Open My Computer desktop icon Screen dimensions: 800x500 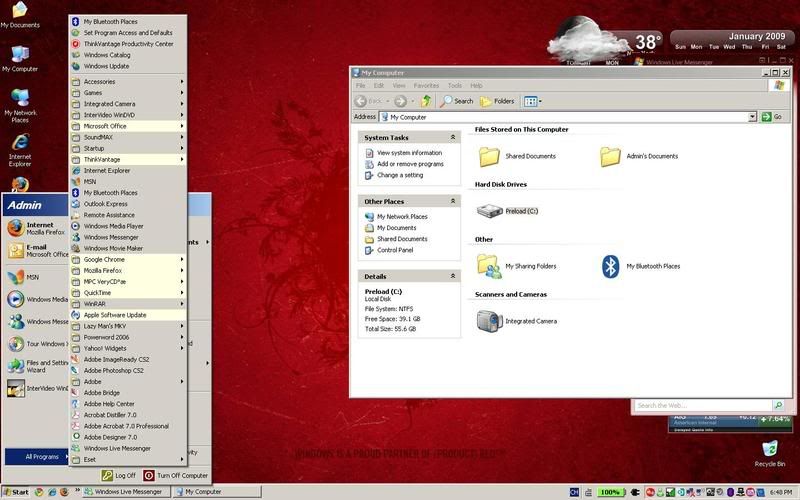19,58
